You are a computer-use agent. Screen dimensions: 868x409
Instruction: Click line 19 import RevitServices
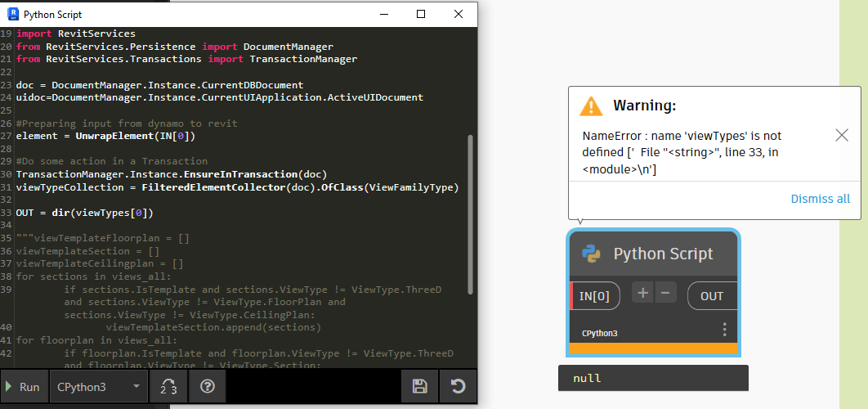(76, 34)
